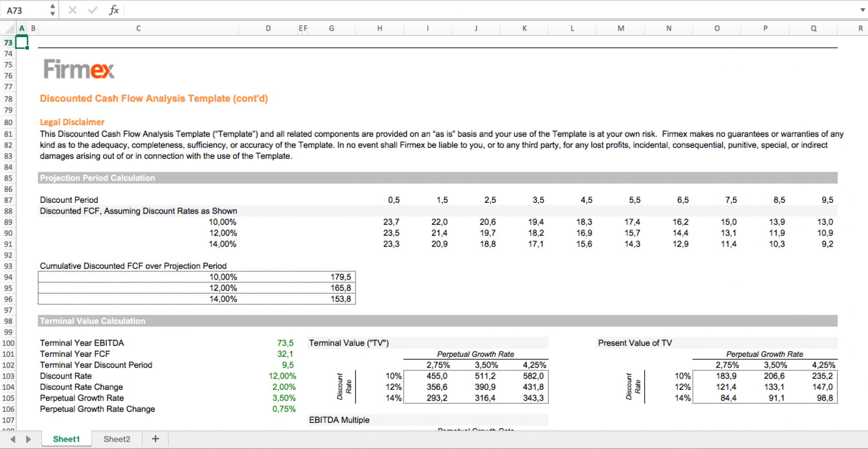This screenshot has width=868, height=449.
Task: Click the 10,00% rate in row 89
Action: [222, 222]
